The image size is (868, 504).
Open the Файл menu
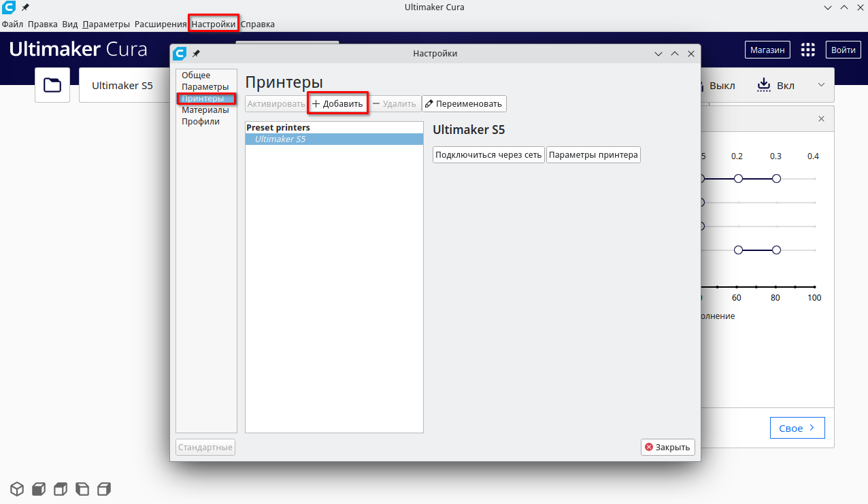pyautogui.click(x=12, y=24)
